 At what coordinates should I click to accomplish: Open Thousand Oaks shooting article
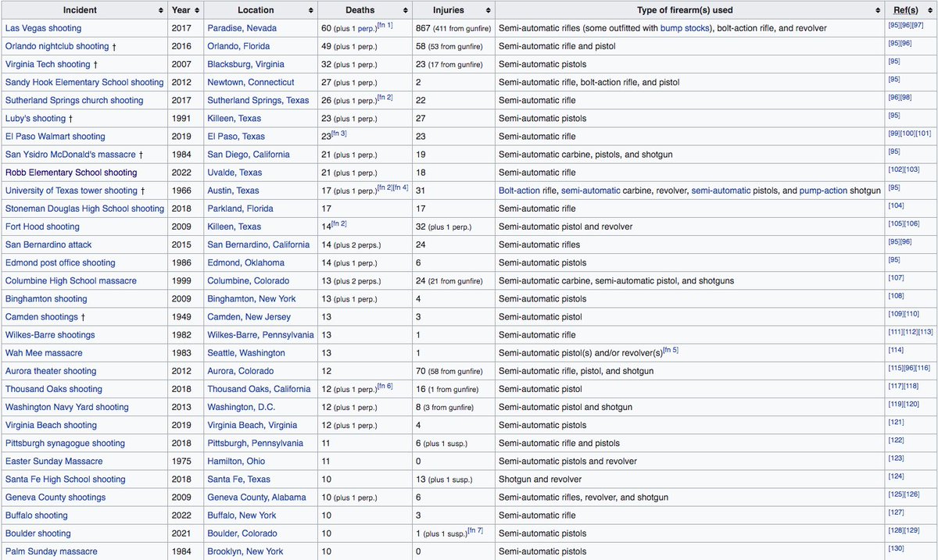54,389
